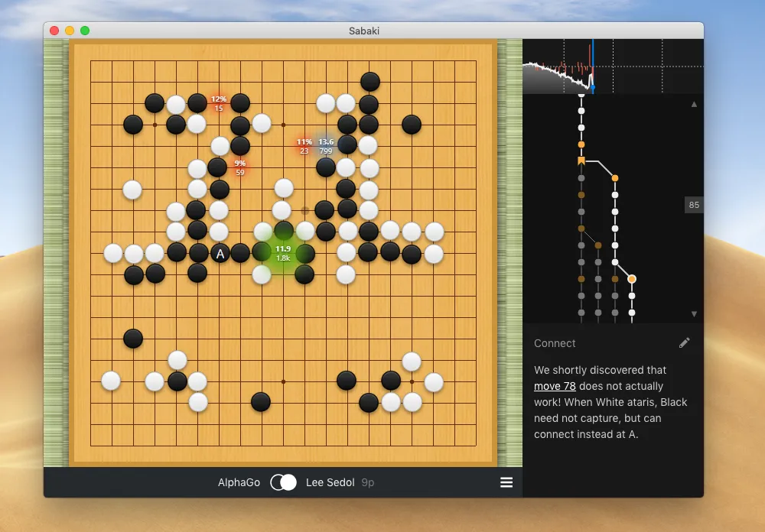Flip the AlphaGo/Lee Sedol turn toggle switch
The image size is (765, 532).
[282, 482]
